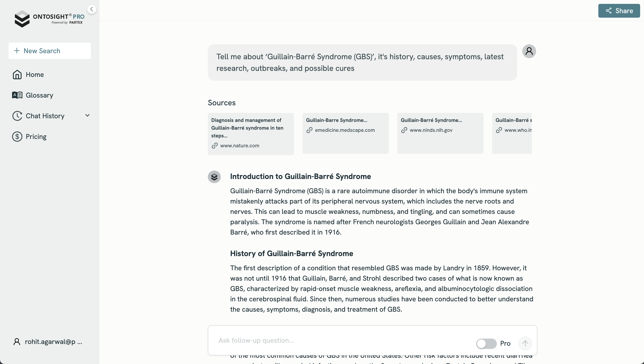Click the Ontosight Pro logo icon
This screenshot has width=644, height=364.
tap(22, 19)
